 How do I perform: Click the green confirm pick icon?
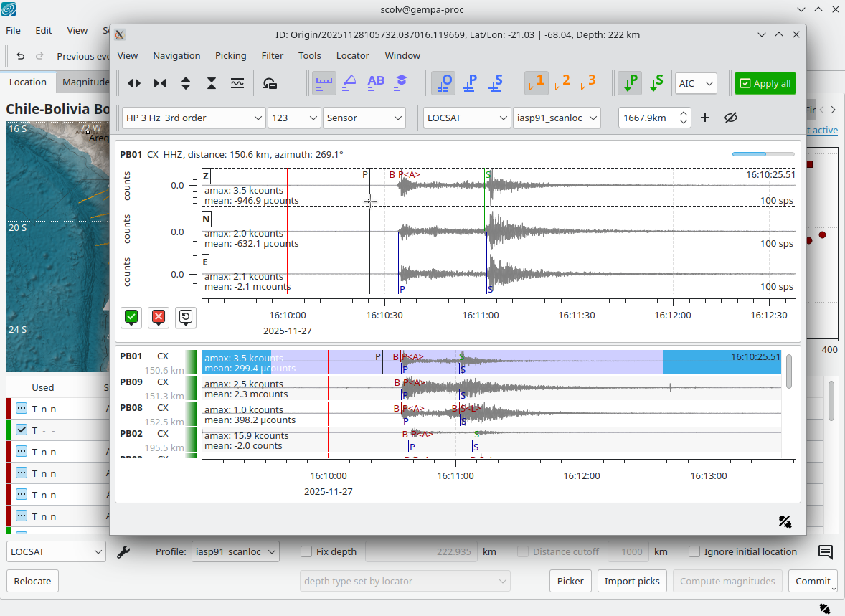[131, 317]
